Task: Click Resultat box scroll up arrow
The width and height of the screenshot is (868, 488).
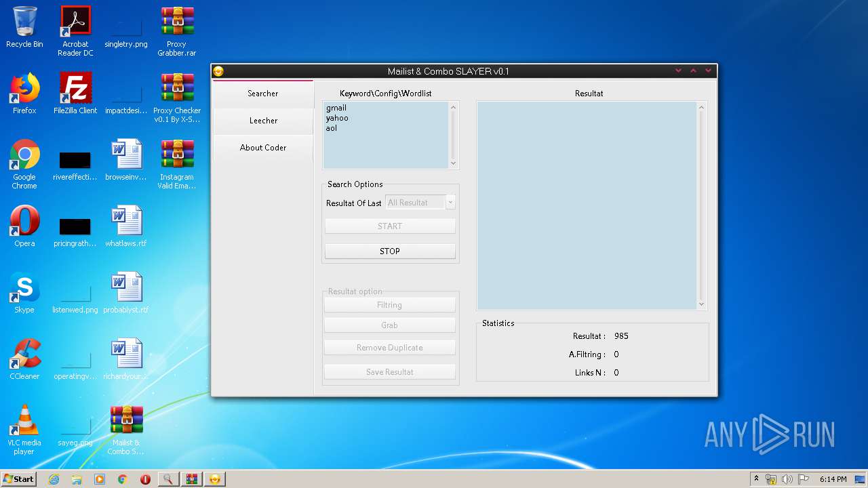Action: coord(701,107)
